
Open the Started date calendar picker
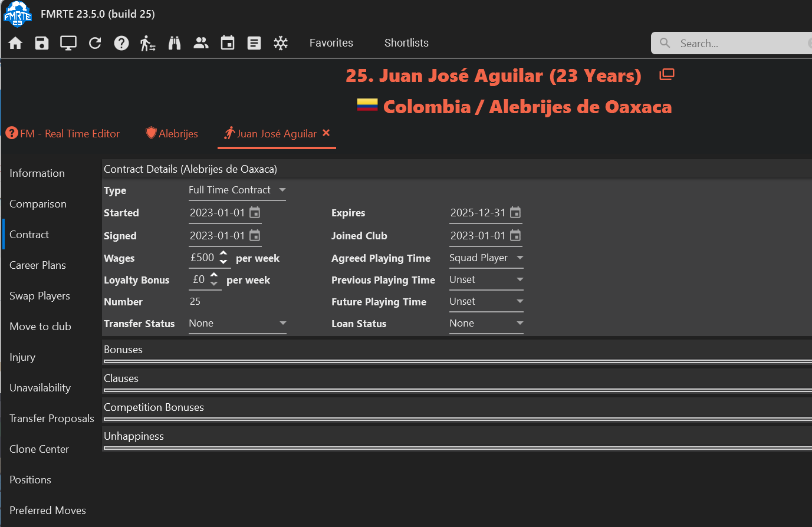(x=255, y=212)
